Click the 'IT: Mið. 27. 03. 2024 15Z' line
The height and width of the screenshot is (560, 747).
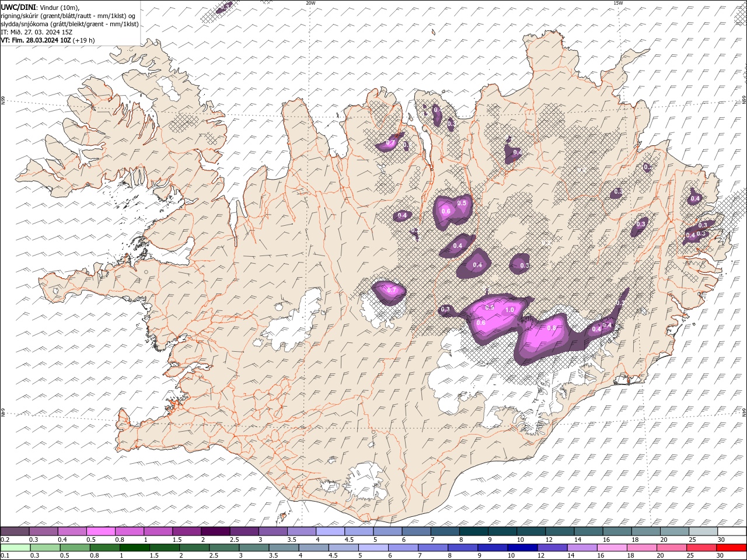[37, 32]
